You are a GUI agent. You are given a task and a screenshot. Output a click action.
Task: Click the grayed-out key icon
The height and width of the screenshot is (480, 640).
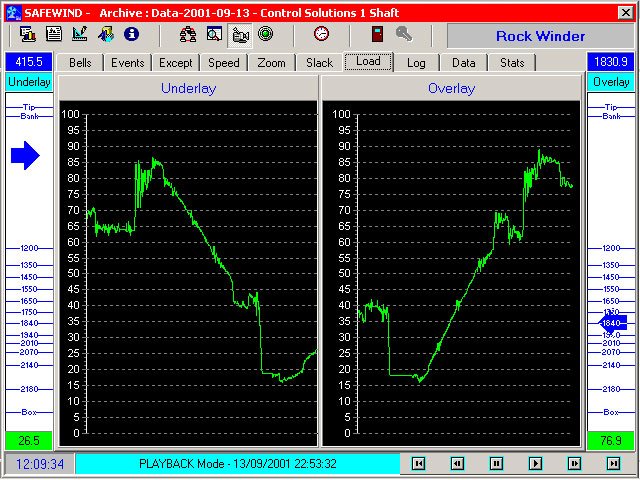[404, 34]
